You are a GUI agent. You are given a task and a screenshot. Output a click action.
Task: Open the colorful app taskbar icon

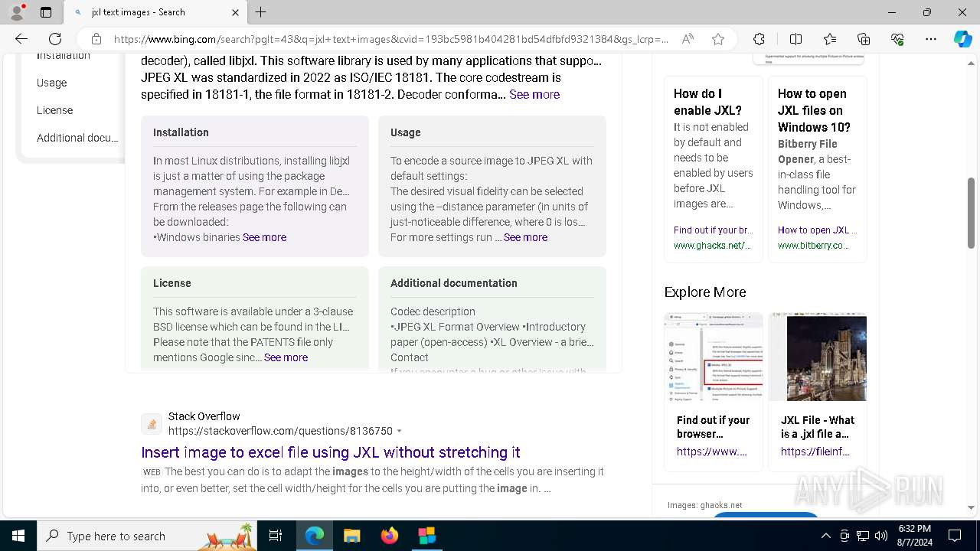[x=426, y=536]
